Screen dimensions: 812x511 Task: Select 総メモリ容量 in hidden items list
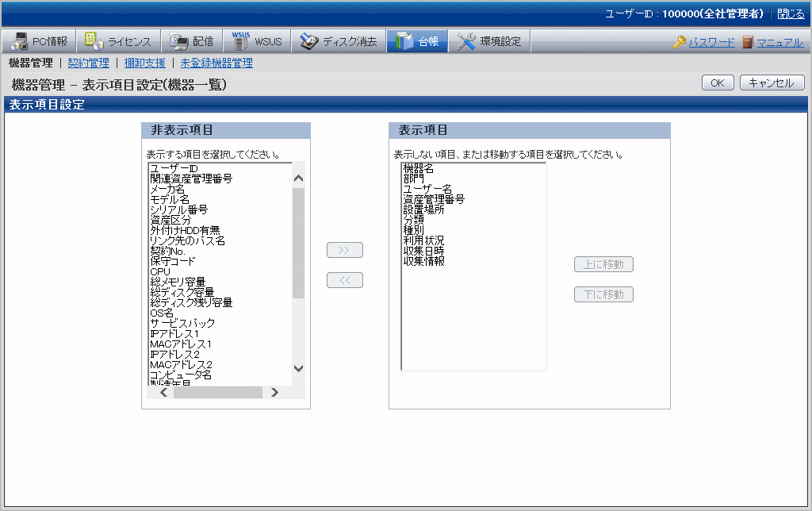click(220, 282)
